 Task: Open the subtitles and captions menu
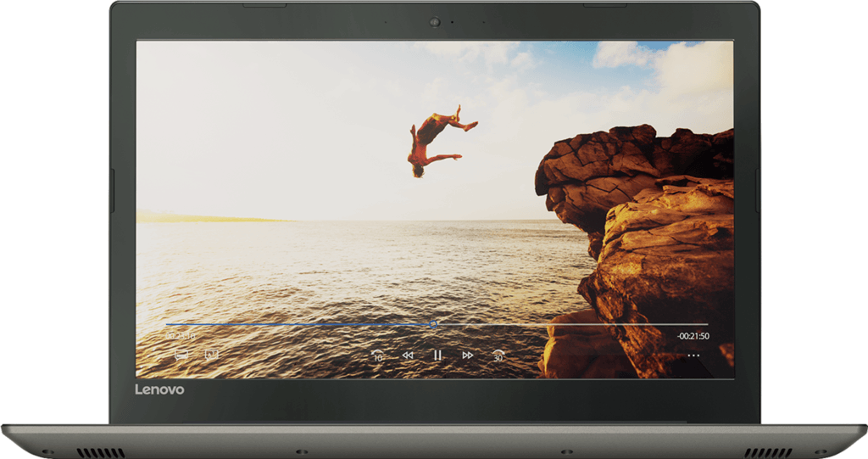click(x=181, y=355)
